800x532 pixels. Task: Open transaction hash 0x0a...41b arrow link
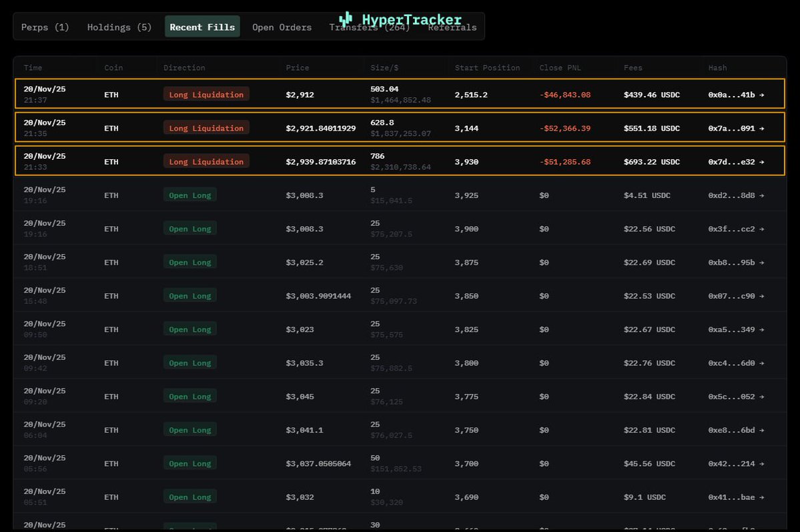point(736,95)
